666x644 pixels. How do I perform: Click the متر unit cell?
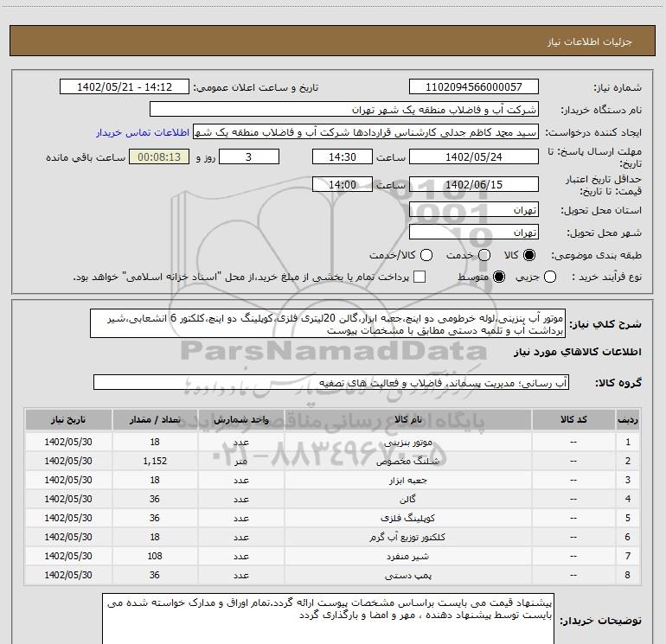(240, 461)
